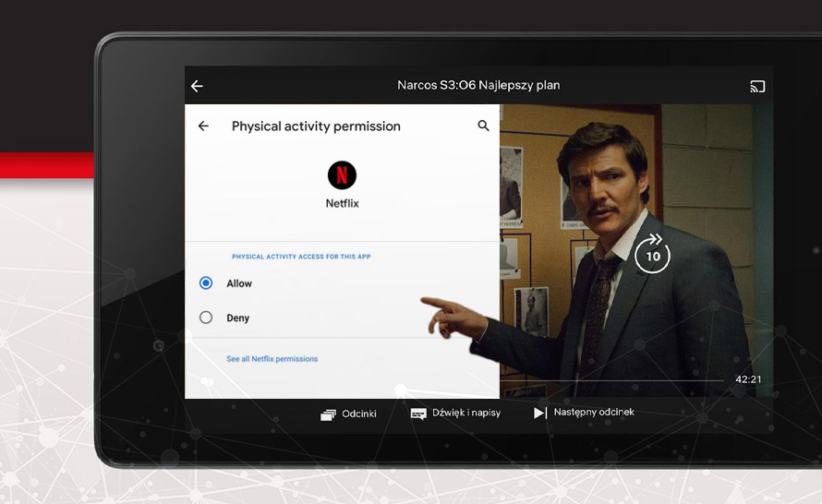Tap back arrow in Physical activity permission
The image size is (822, 504).
tap(203, 126)
